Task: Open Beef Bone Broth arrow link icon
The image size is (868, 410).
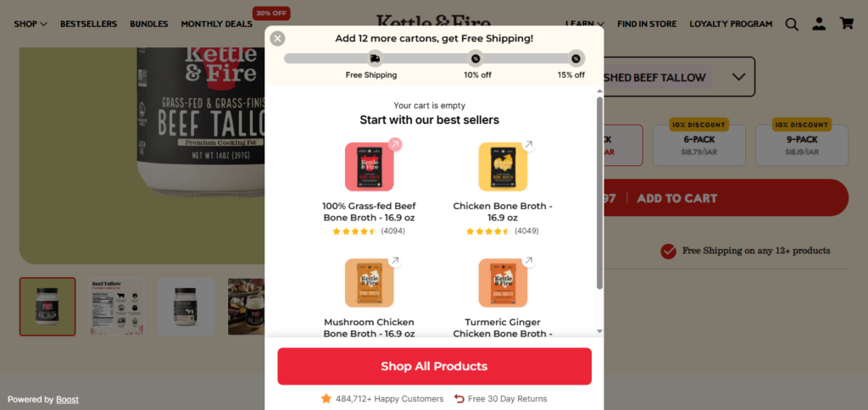Action: tap(395, 144)
